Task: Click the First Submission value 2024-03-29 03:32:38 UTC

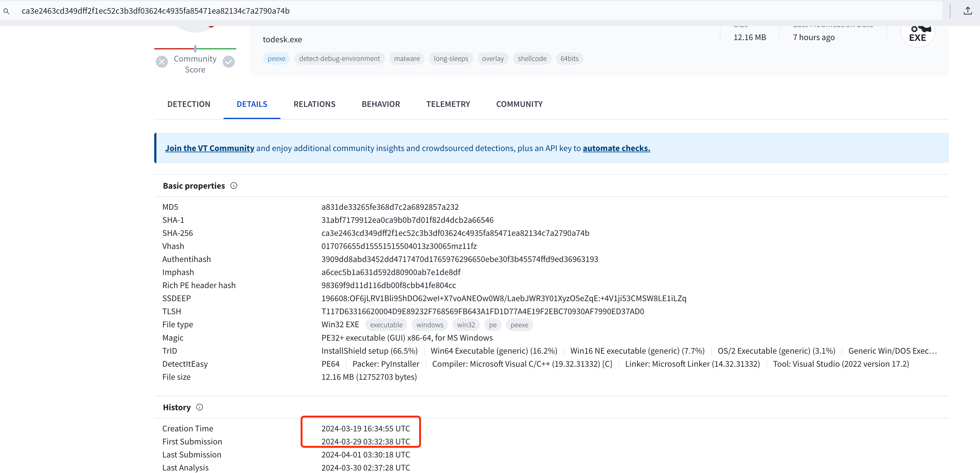Action: point(366,441)
